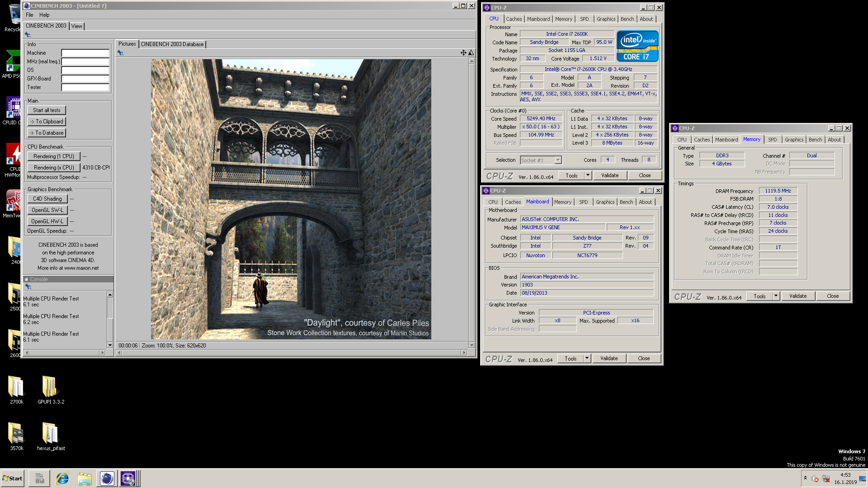Image resolution: width=868 pixels, height=488 pixels.
Task: Run Rendering (x CPU) benchmark
Action: point(54,168)
